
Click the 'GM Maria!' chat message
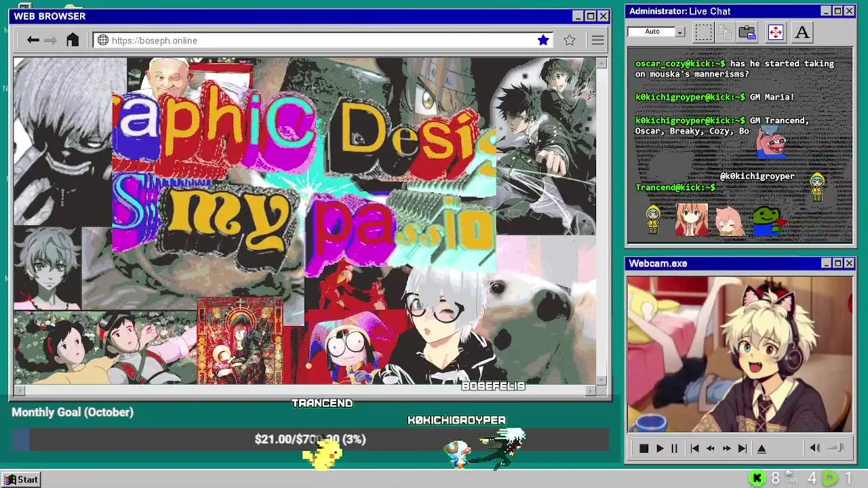pyautogui.click(x=772, y=97)
